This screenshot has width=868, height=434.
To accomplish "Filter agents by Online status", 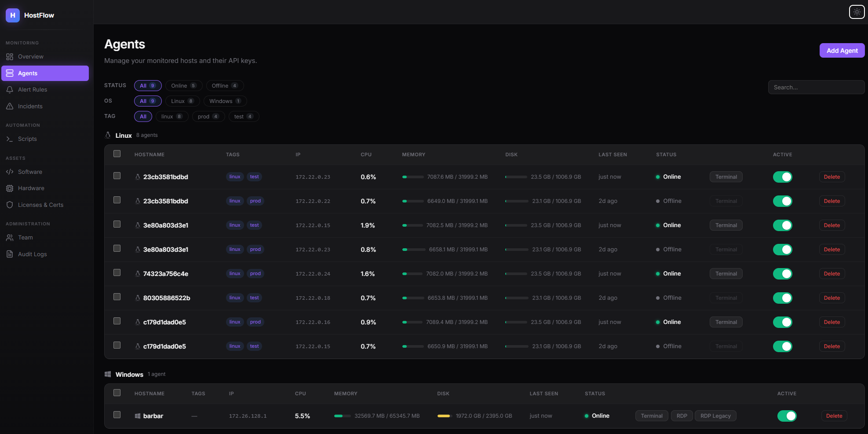I will click(x=183, y=85).
